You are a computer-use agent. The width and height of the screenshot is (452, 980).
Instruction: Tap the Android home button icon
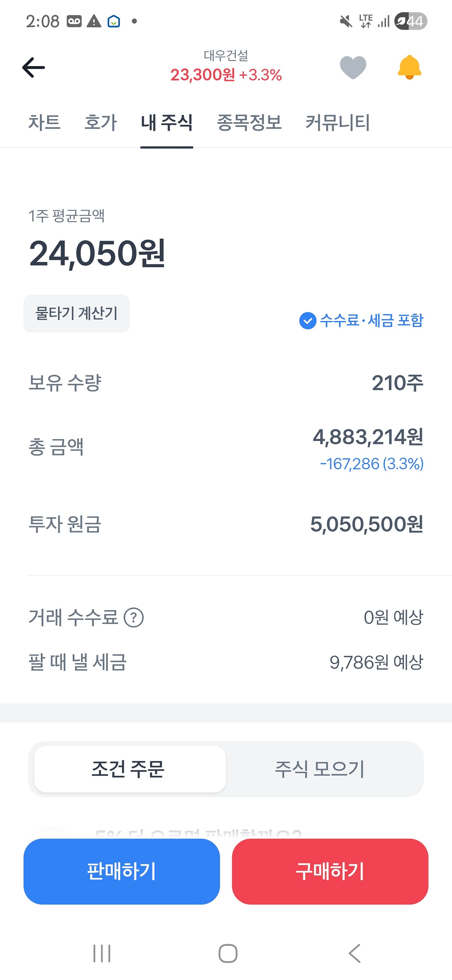(x=228, y=953)
